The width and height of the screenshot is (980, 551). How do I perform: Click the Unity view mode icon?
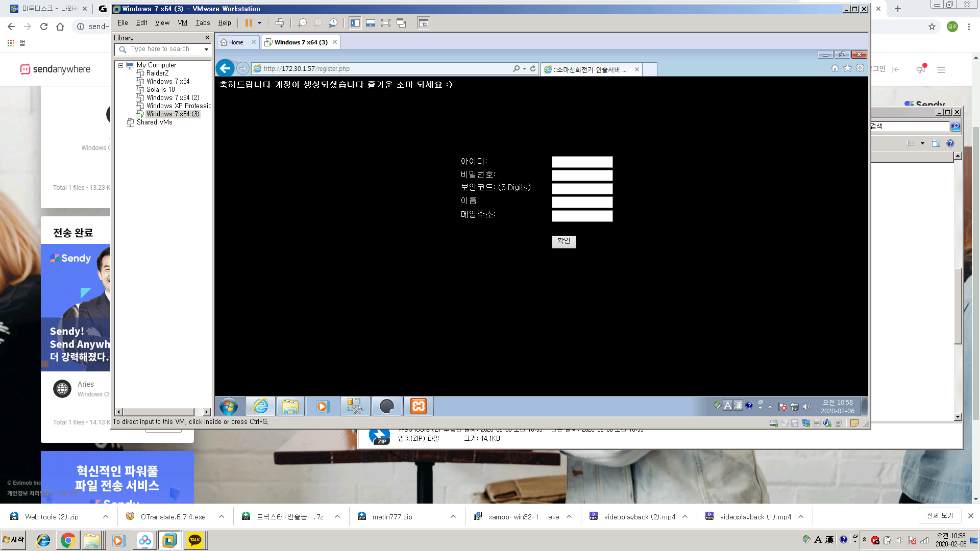(x=401, y=23)
